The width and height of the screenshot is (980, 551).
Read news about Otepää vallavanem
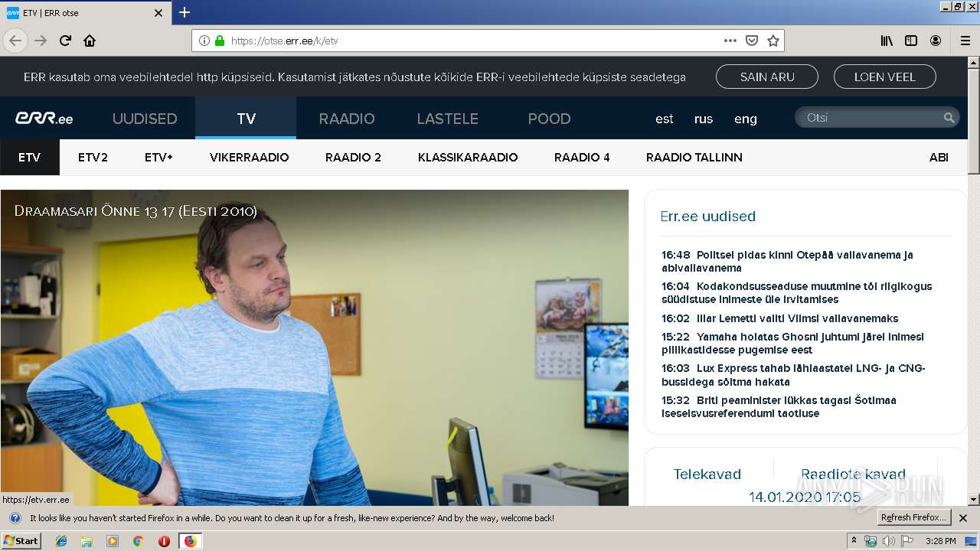click(787, 261)
